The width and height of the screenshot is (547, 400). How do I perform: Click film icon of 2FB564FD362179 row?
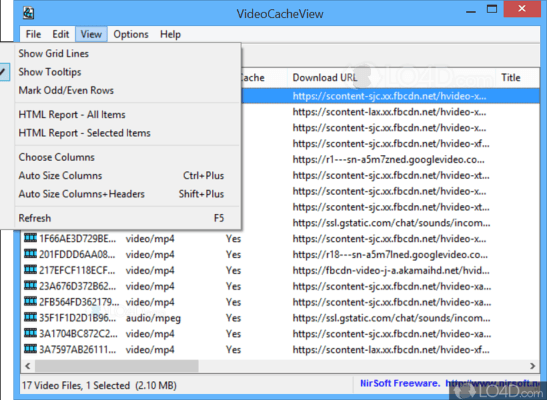30,301
